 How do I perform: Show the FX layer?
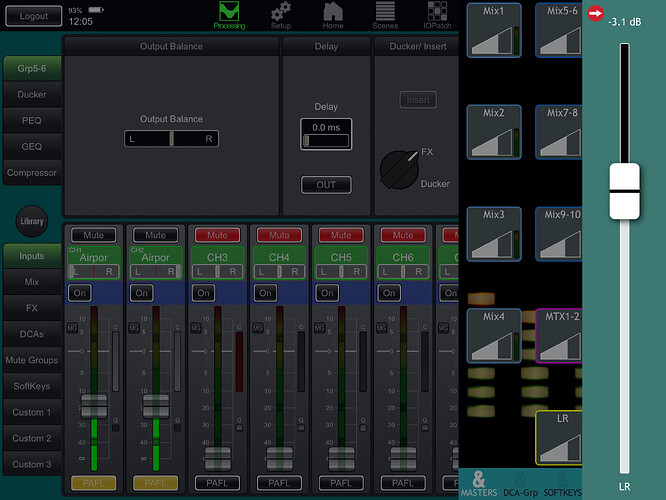point(32,308)
